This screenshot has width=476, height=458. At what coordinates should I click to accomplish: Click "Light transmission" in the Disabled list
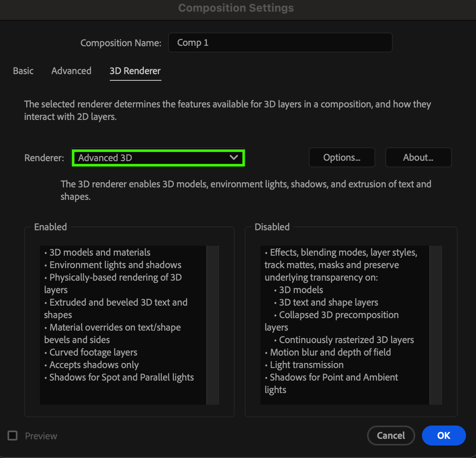pyautogui.click(x=307, y=365)
